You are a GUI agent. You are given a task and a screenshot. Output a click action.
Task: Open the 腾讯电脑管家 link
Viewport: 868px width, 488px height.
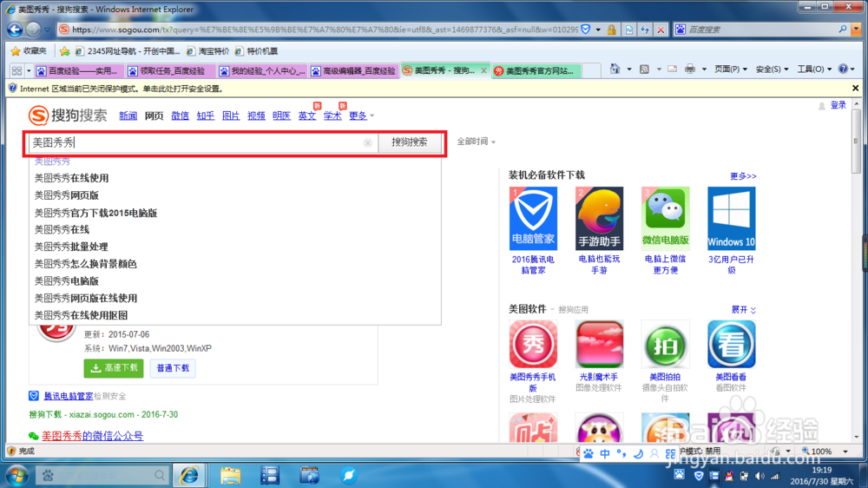pos(68,396)
